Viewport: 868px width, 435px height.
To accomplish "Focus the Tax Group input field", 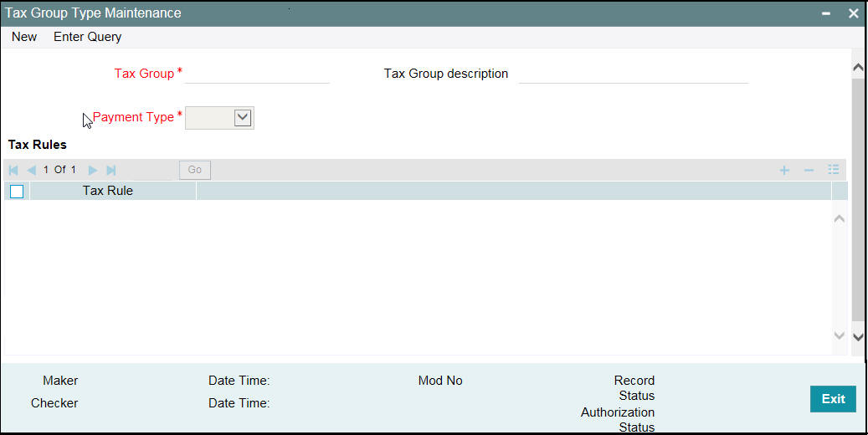I will [x=258, y=74].
